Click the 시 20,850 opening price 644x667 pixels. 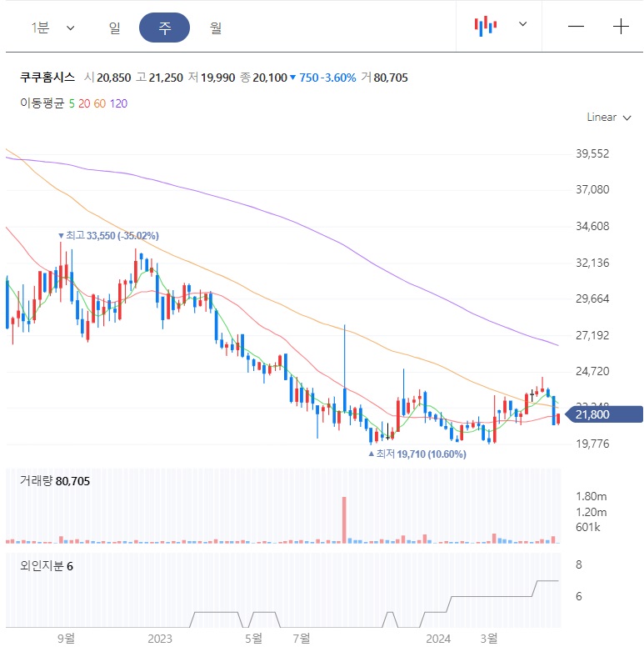point(107,78)
